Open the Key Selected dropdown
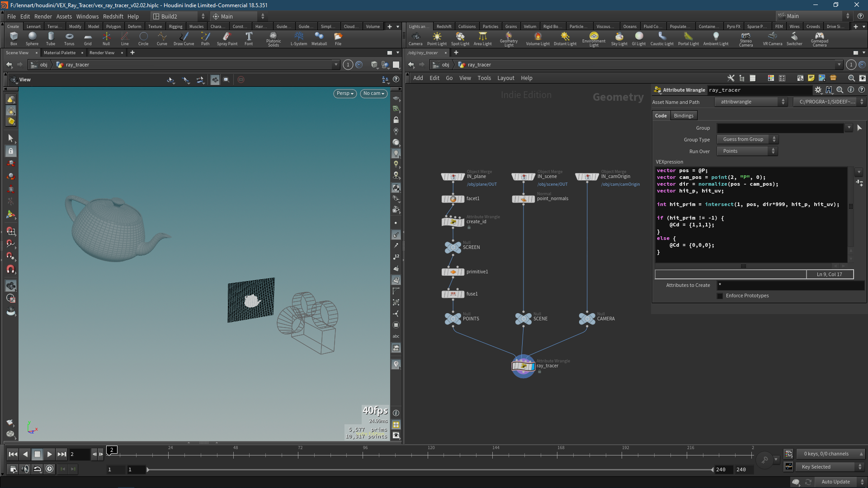 click(830, 467)
